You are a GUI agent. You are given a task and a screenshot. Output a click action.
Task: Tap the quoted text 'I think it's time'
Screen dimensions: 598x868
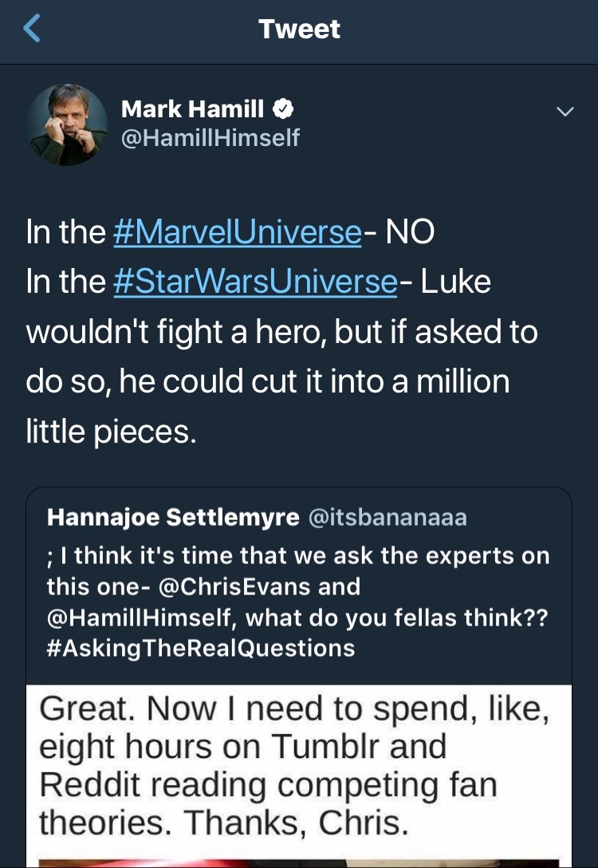159,556
